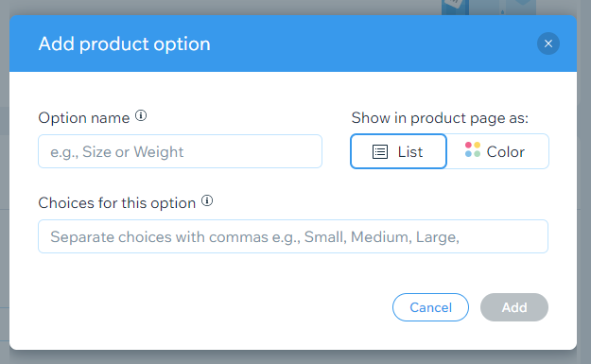Select the List display option

[x=398, y=151]
